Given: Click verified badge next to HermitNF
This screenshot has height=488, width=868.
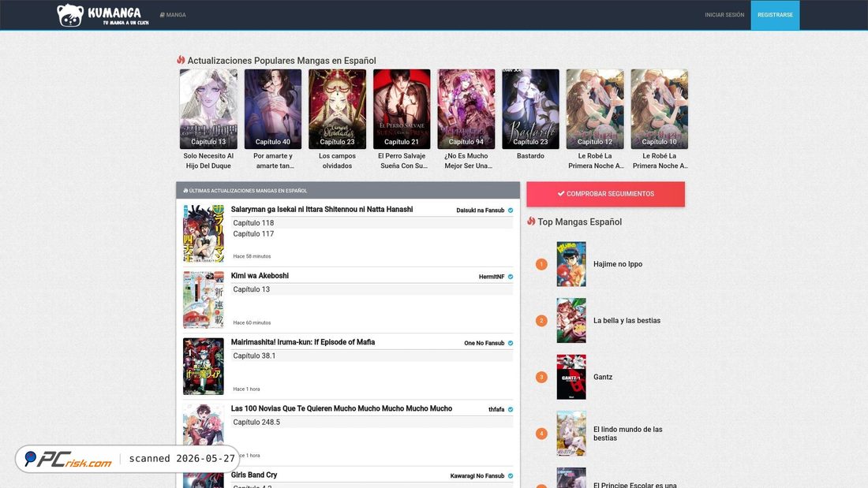Looking at the screenshot, I should tap(511, 277).
